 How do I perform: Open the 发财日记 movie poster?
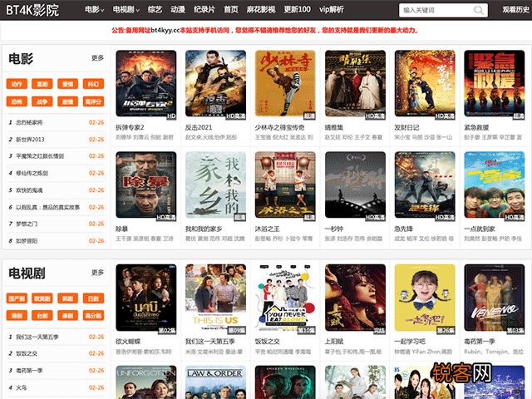coord(425,85)
